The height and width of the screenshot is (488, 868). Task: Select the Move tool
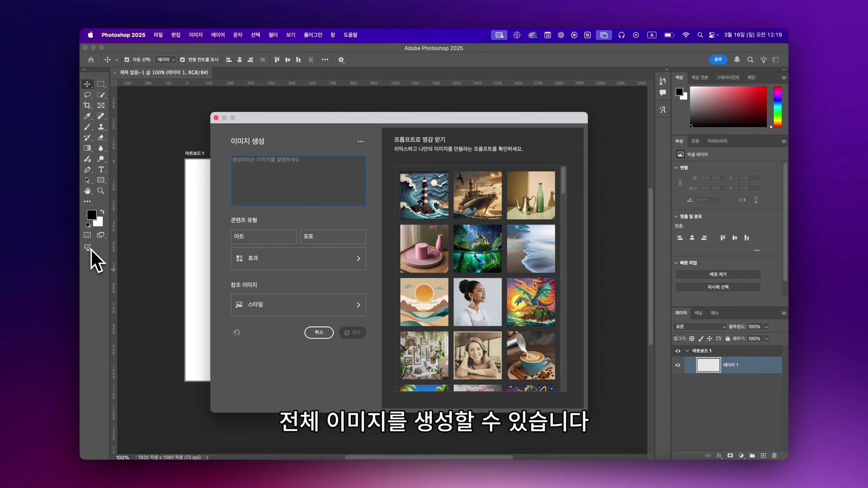click(87, 84)
